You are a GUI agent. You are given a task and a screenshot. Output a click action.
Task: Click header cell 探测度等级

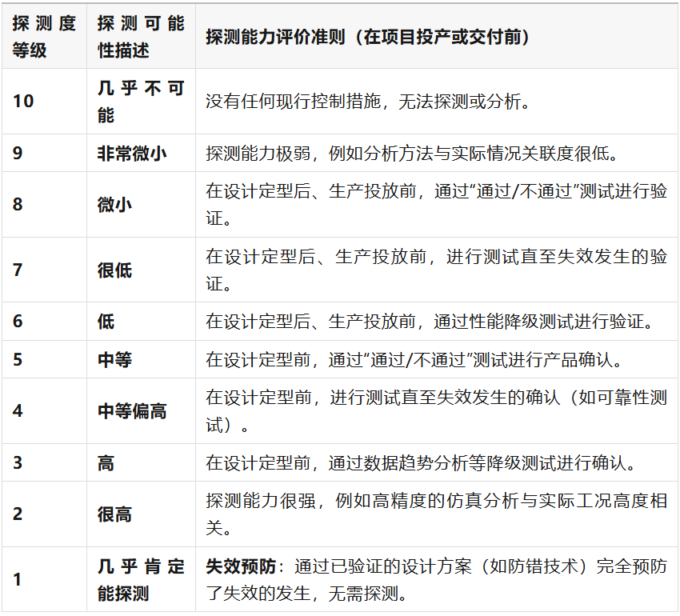pos(44,37)
